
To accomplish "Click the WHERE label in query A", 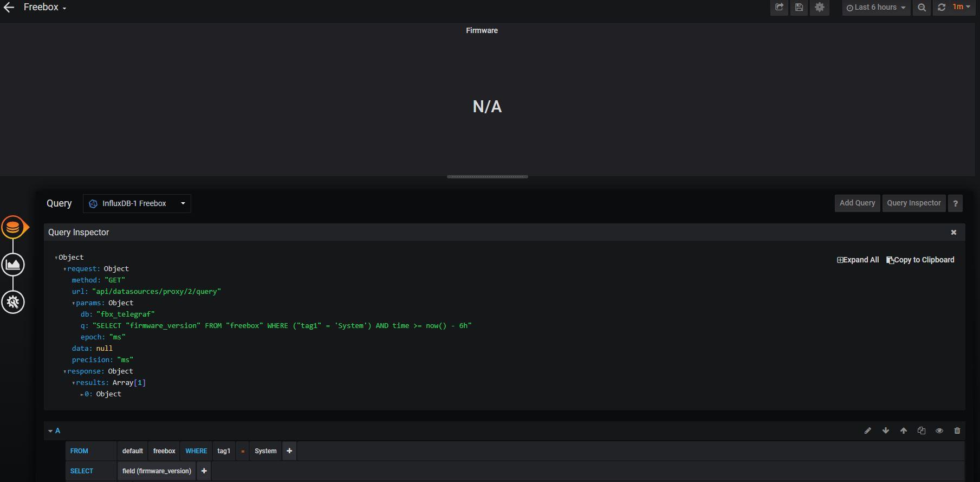I will click(x=196, y=451).
